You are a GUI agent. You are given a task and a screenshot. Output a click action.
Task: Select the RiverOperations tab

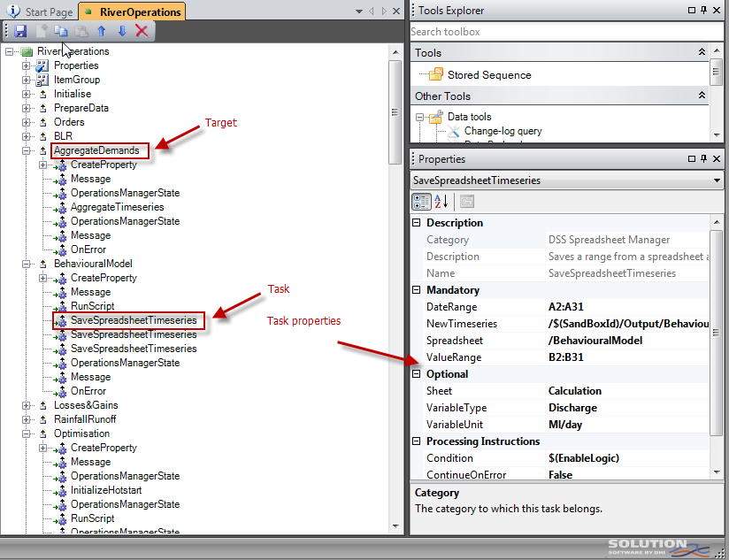(131, 12)
